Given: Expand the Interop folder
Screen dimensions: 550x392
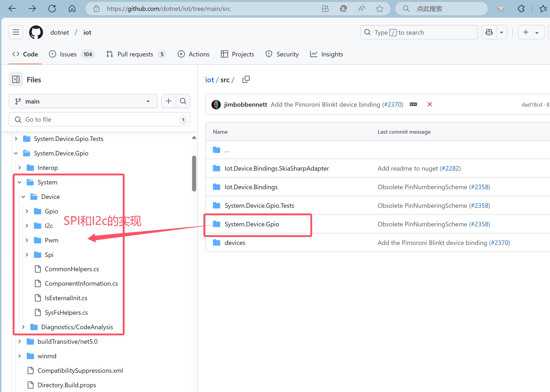Looking at the screenshot, I should 20,168.
